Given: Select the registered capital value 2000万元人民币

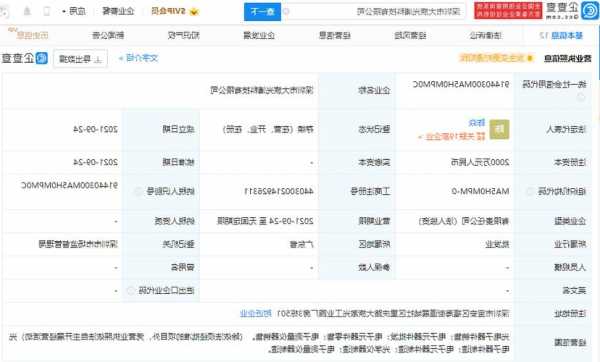Looking at the screenshot, I should [480, 162].
